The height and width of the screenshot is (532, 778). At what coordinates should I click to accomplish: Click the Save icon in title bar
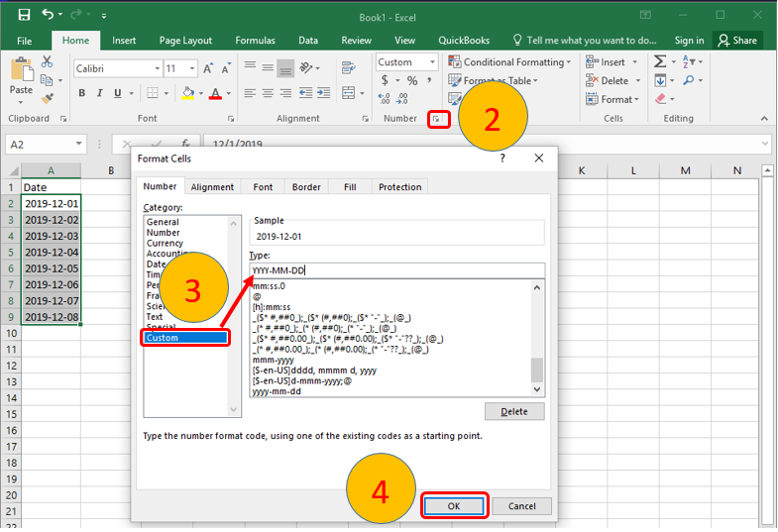[23, 15]
